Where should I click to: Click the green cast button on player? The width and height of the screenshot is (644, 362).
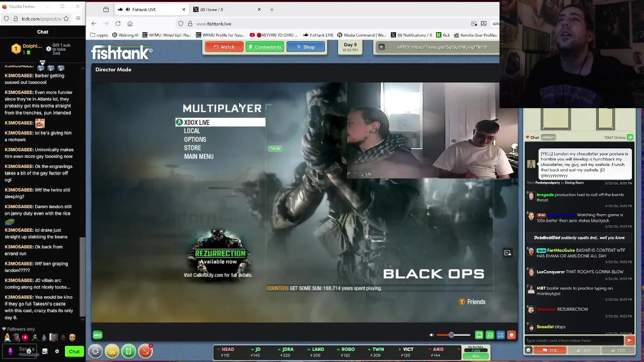click(x=490, y=335)
